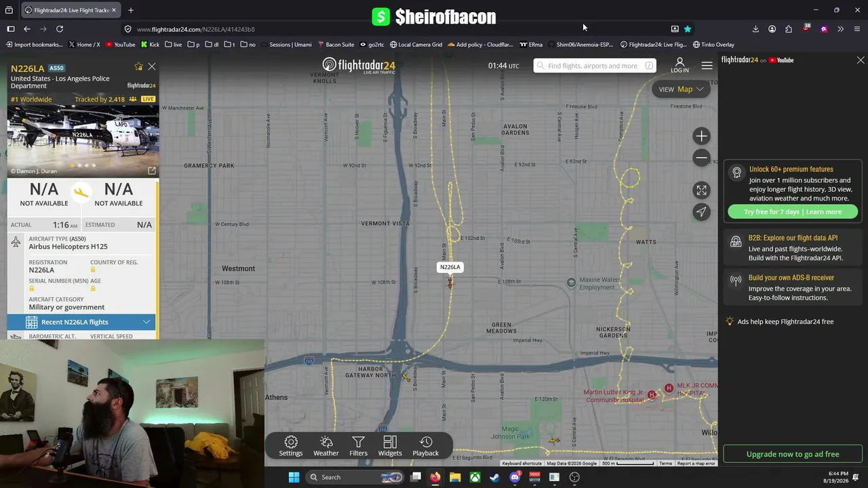Open the Weather layer options
The width and height of the screenshot is (868, 488).
pos(326,446)
